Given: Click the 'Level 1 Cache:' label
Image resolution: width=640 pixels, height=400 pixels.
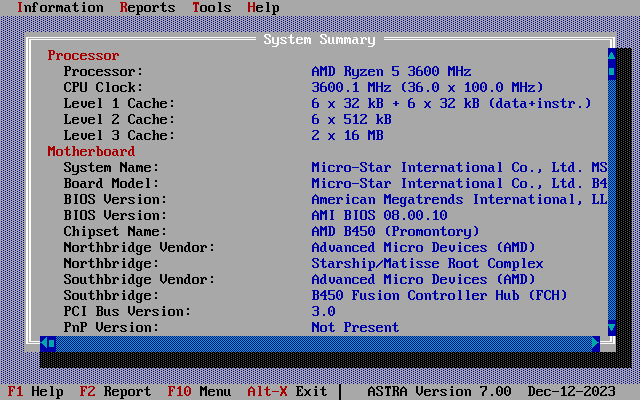Looking at the screenshot, I should [x=119, y=103].
